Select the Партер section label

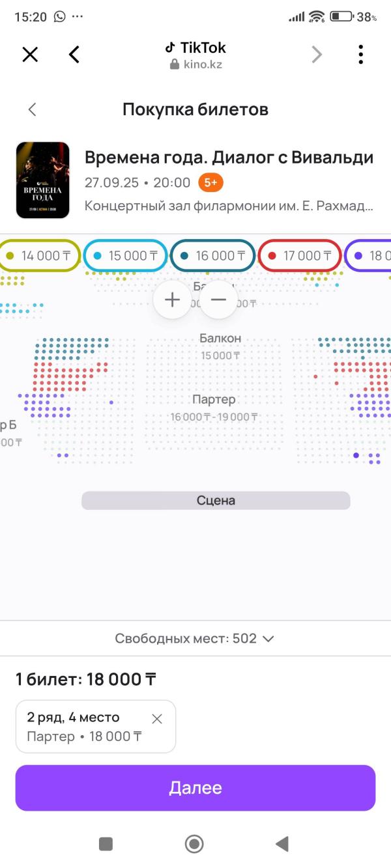[214, 400]
